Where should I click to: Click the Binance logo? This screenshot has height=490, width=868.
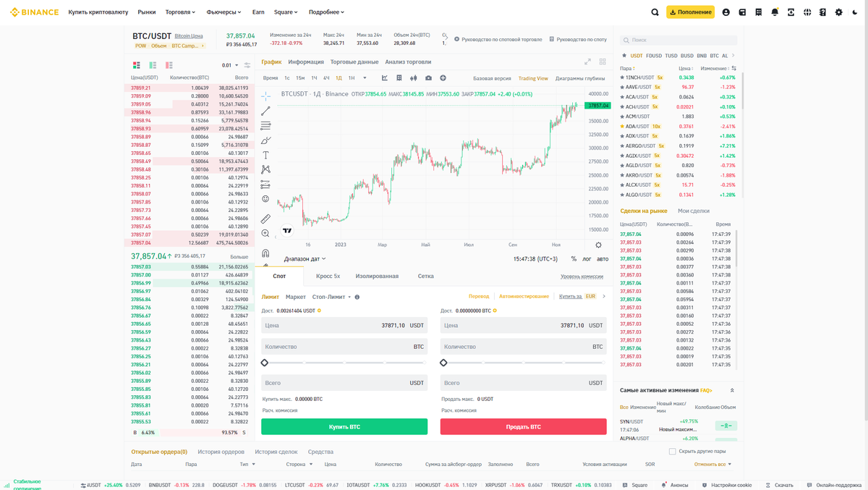34,12
